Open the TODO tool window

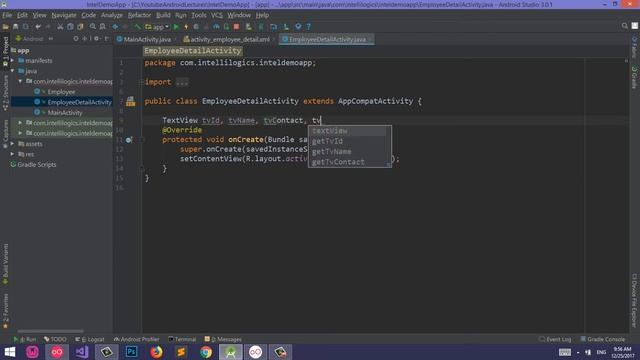[x=55, y=339]
